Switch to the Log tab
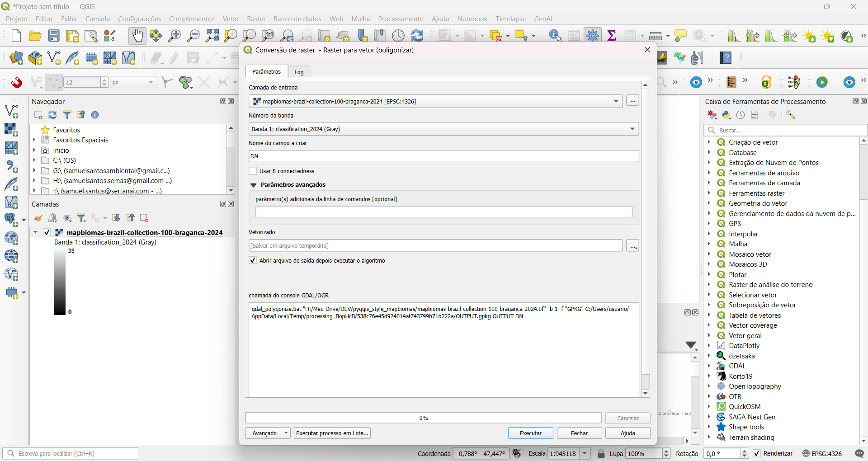The image size is (868, 461). (x=299, y=72)
